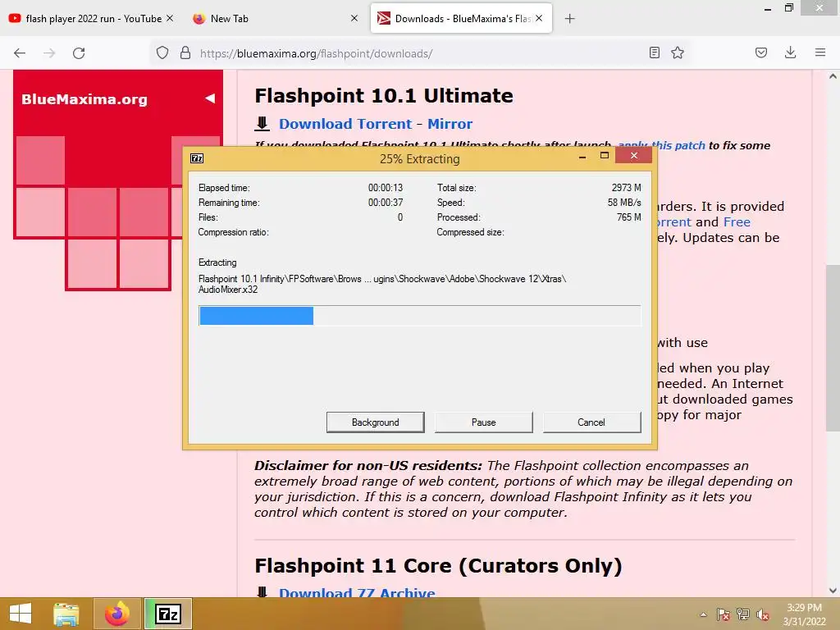
Task: Select the Downloads - BlueMaxima's Flashpoint tab
Action: (x=461, y=19)
